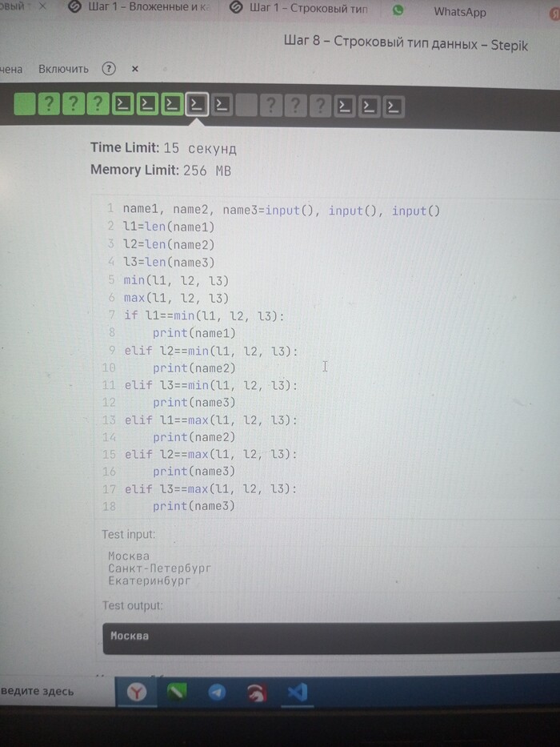Open Visual Studio Code from the taskbar

pos(297,693)
